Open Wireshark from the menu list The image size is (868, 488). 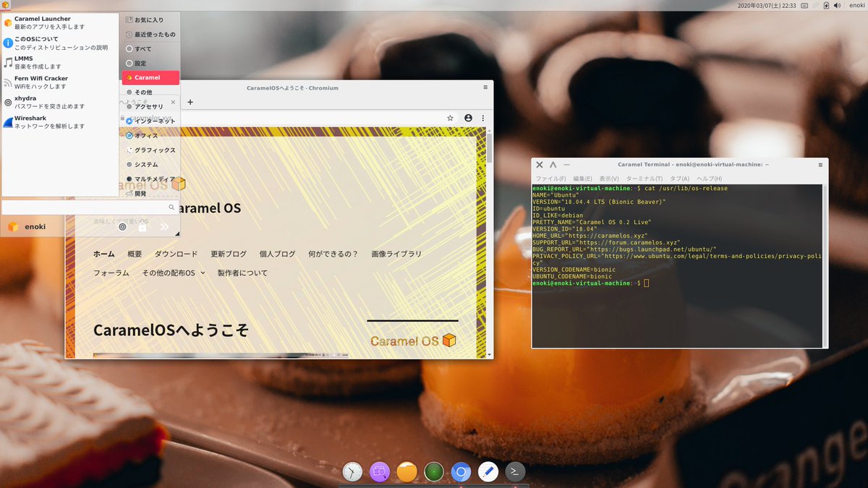click(x=60, y=121)
